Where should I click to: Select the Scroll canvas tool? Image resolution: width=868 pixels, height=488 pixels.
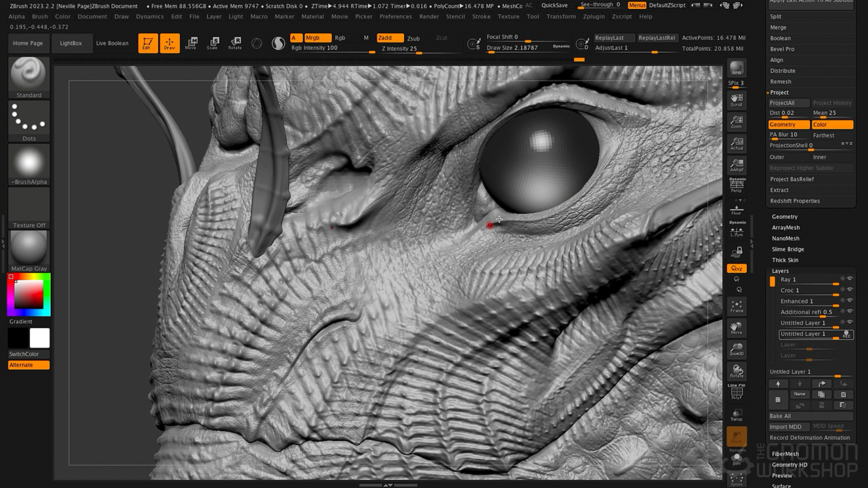[x=736, y=100]
